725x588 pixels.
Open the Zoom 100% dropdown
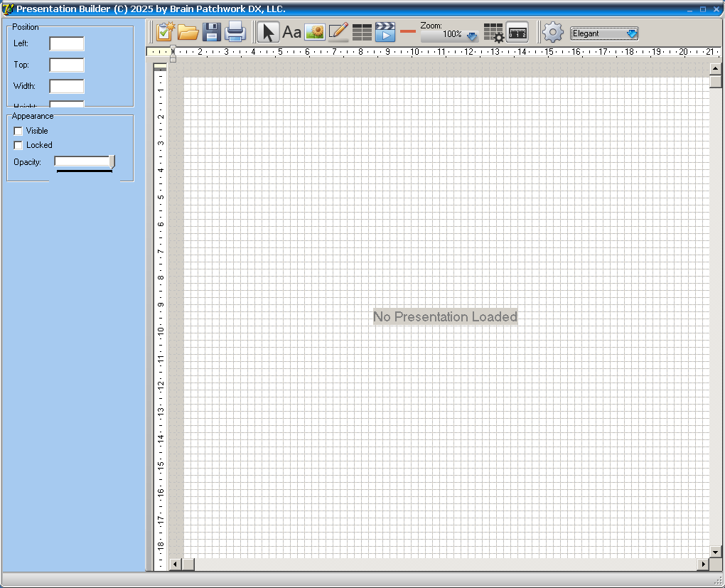472,36
